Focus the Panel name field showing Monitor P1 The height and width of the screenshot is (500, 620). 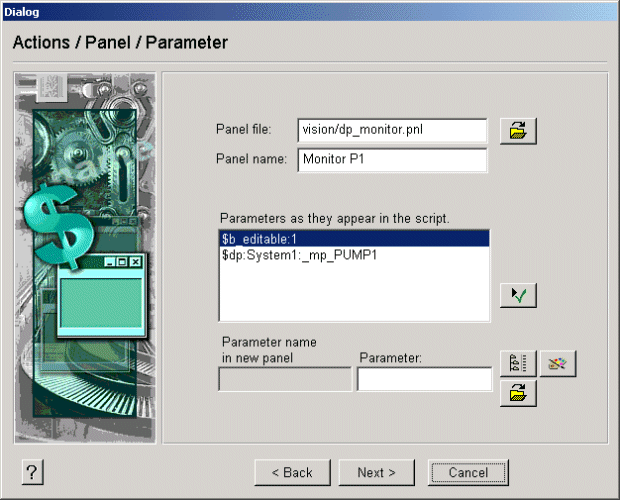click(x=392, y=160)
